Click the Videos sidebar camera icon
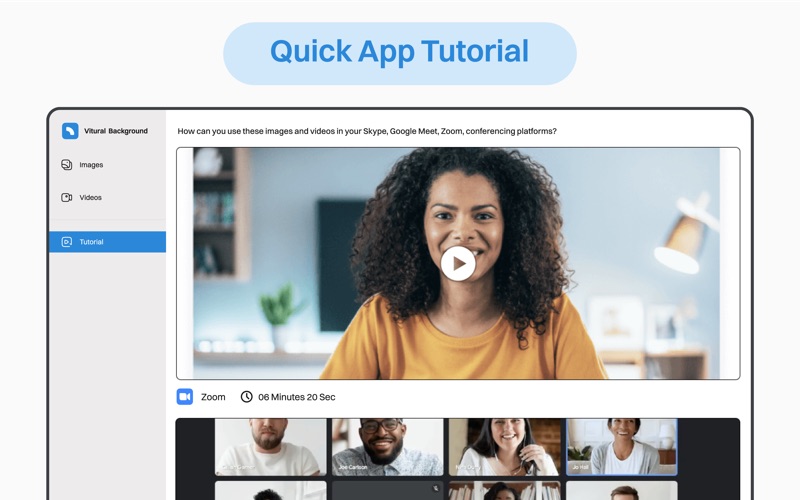Image resolution: width=800 pixels, height=500 pixels. click(x=67, y=197)
